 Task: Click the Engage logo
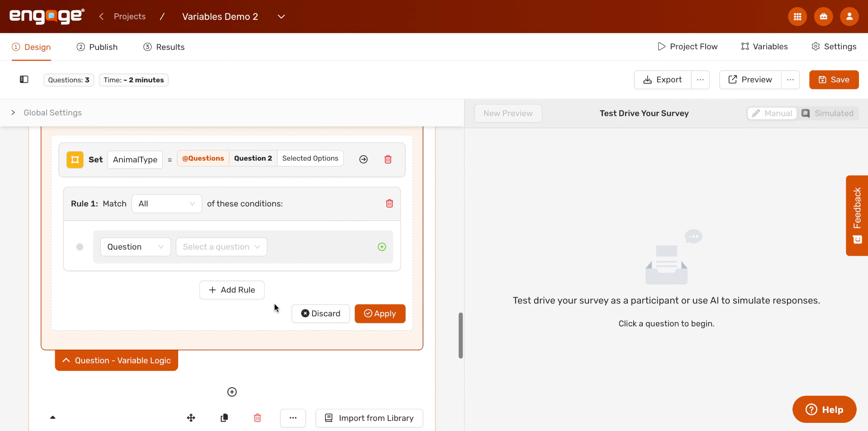(x=47, y=16)
